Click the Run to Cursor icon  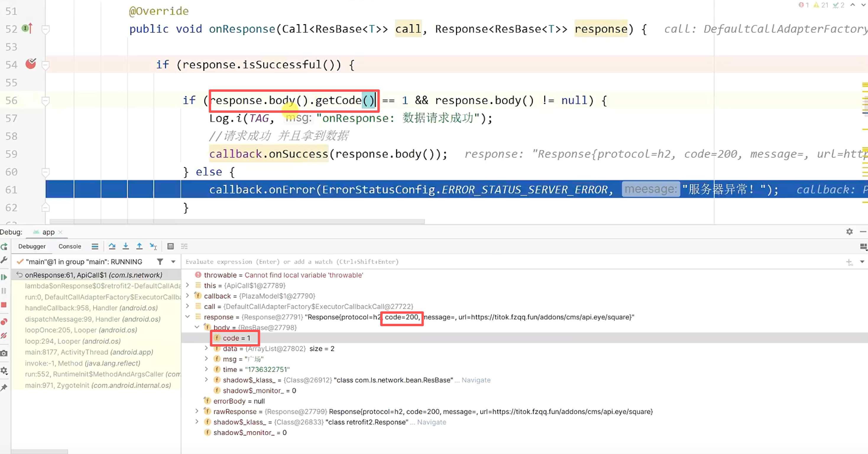tap(153, 246)
